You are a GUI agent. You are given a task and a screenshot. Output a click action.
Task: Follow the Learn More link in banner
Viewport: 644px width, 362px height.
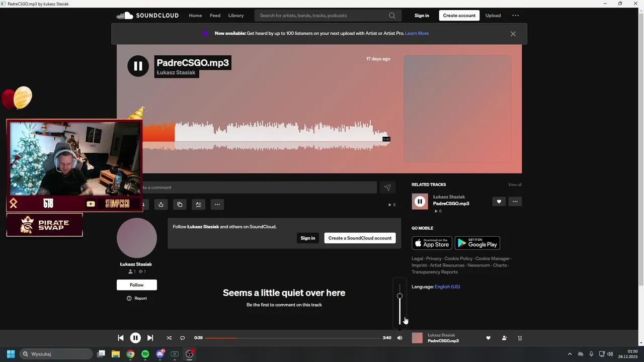417,34
